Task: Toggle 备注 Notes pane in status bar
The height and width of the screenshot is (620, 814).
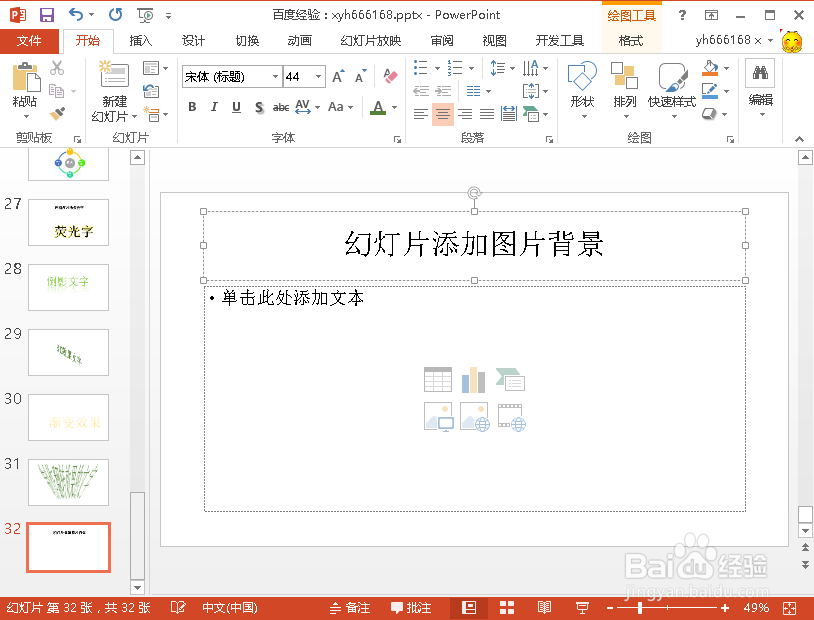Action: [x=350, y=608]
